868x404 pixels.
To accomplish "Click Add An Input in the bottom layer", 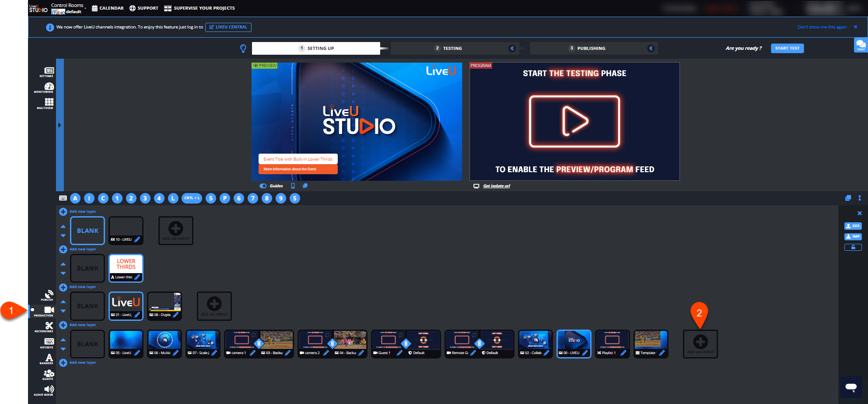I will tap(700, 344).
